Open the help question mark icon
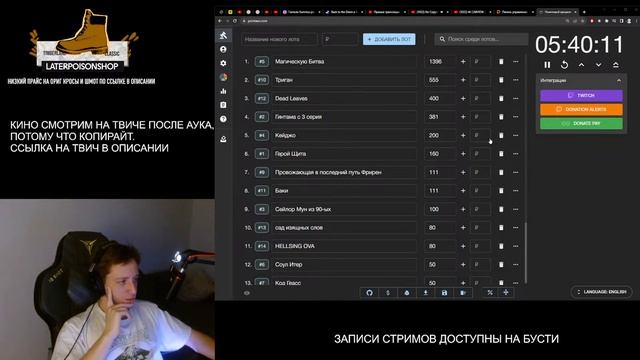Image resolution: width=640 pixels, height=360 pixels. click(223, 119)
